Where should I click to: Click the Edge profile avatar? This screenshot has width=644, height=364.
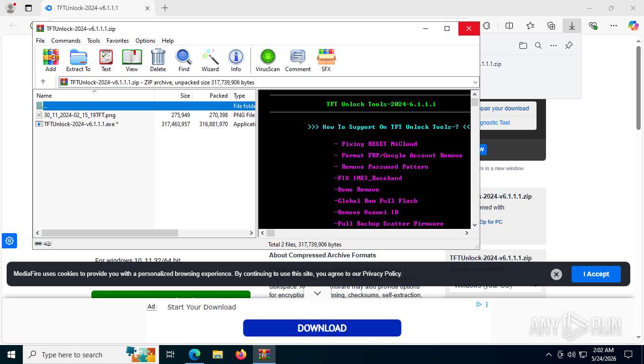[10, 8]
